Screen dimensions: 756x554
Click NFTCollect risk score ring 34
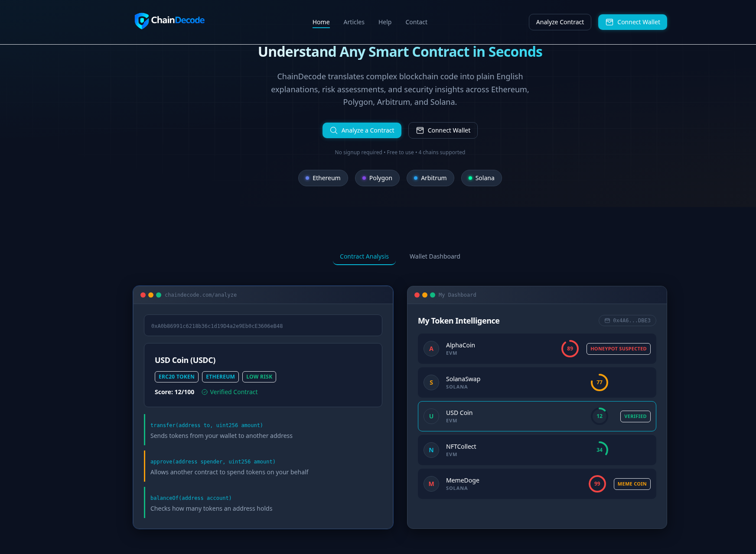click(600, 450)
